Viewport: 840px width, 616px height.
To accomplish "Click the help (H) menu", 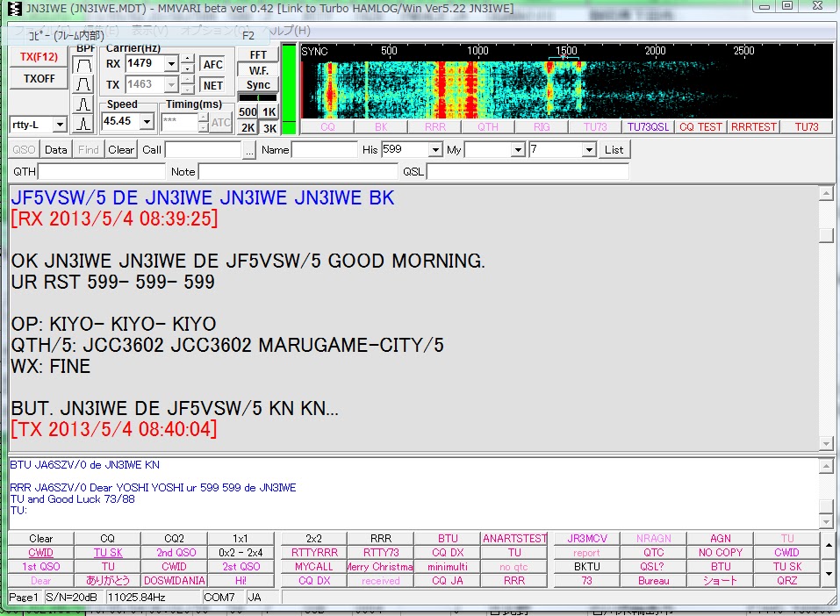I will 290,31.
